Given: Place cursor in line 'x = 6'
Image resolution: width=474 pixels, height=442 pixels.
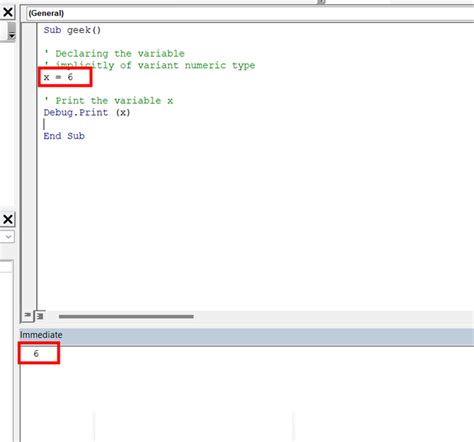Looking at the screenshot, I should pyautogui.click(x=58, y=77).
